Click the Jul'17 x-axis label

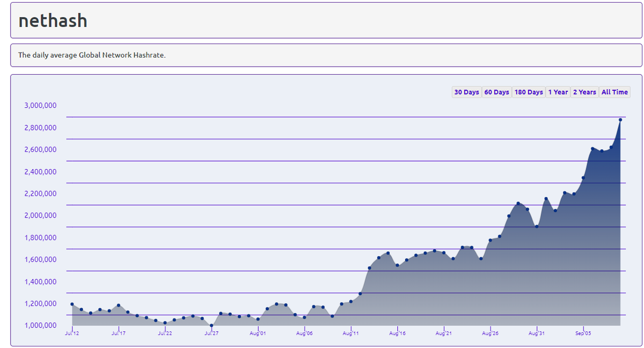119,334
